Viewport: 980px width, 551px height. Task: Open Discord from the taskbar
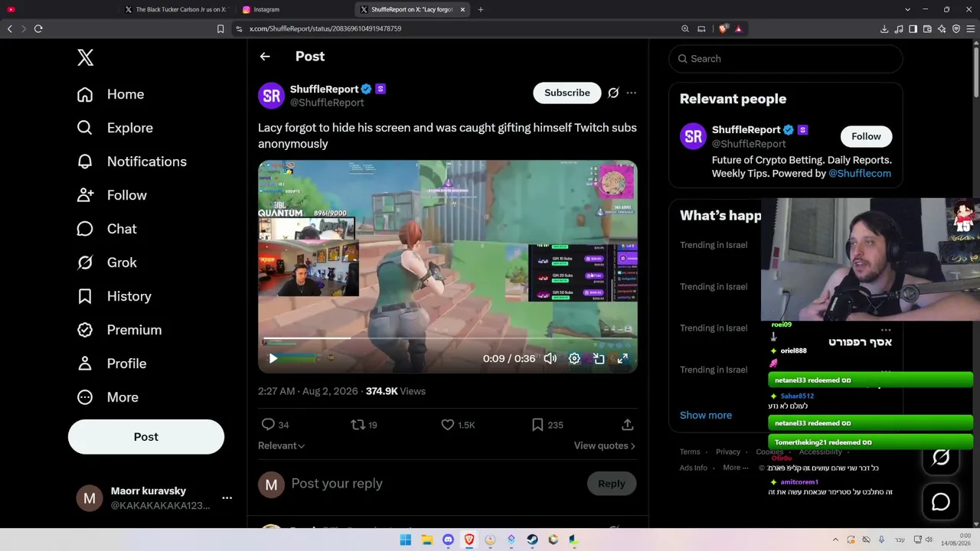click(x=449, y=540)
